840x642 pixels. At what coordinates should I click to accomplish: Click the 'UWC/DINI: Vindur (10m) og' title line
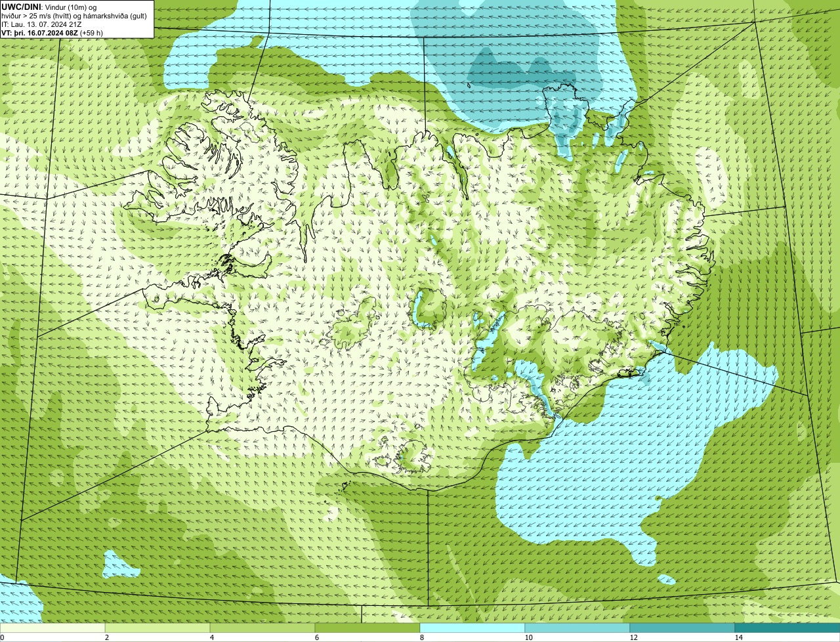[49, 6]
